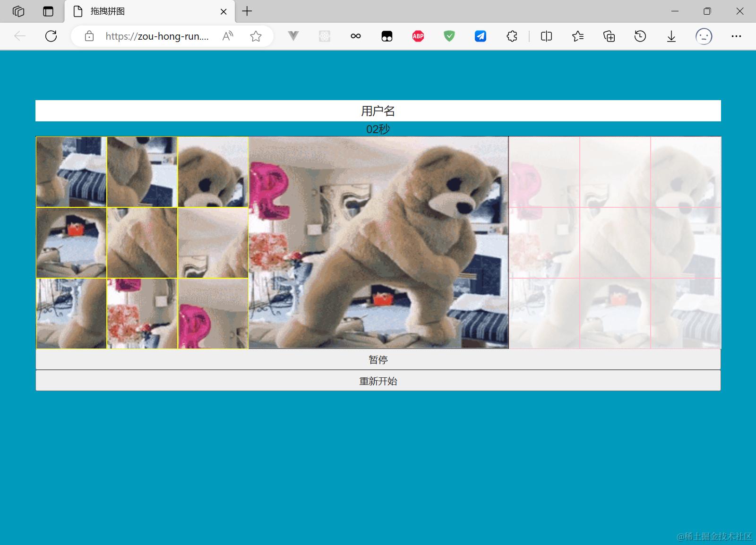Toggle split screen view
756x545 pixels.
pyautogui.click(x=546, y=36)
